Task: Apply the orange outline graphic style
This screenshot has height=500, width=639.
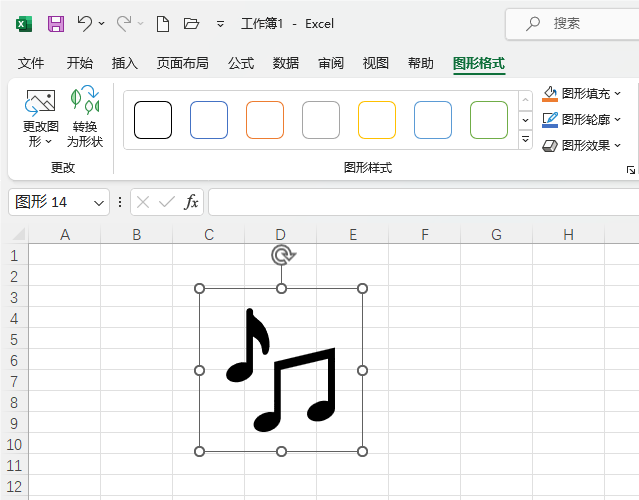Action: pyautogui.click(x=265, y=120)
